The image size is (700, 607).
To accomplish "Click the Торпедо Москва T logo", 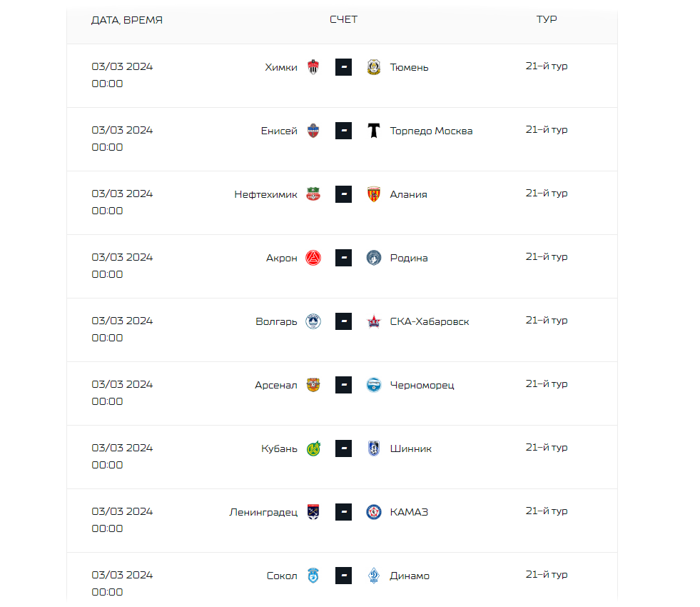I will 374,131.
